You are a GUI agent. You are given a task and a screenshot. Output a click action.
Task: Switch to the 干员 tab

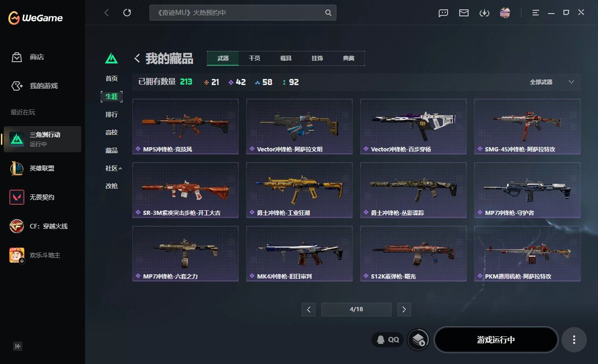(x=255, y=58)
